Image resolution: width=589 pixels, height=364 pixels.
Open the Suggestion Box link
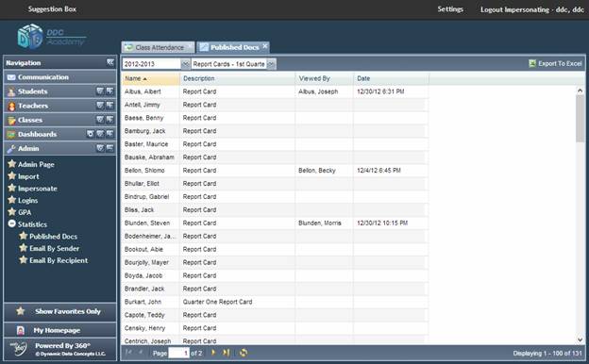point(52,9)
